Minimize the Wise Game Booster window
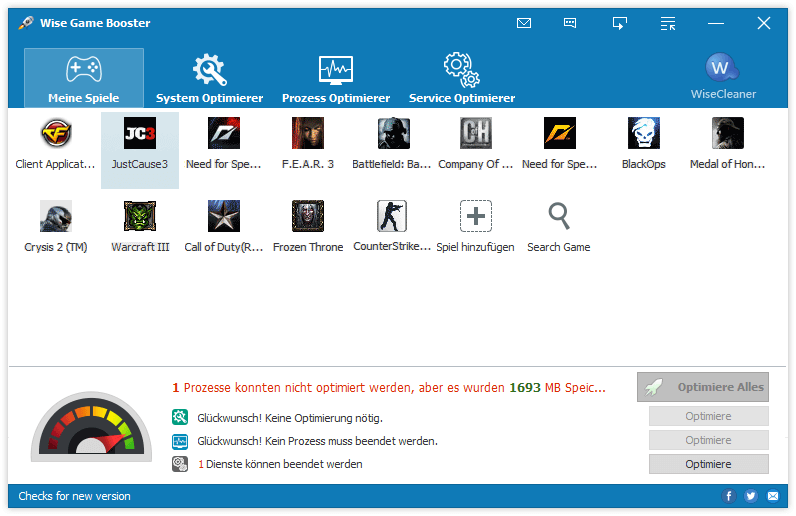The image size is (796, 516). [716, 23]
